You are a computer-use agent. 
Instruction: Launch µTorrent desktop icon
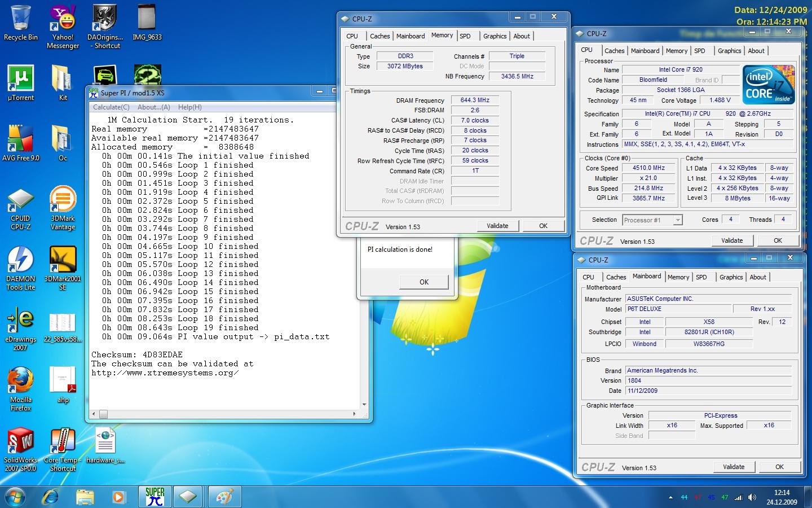coord(21,83)
